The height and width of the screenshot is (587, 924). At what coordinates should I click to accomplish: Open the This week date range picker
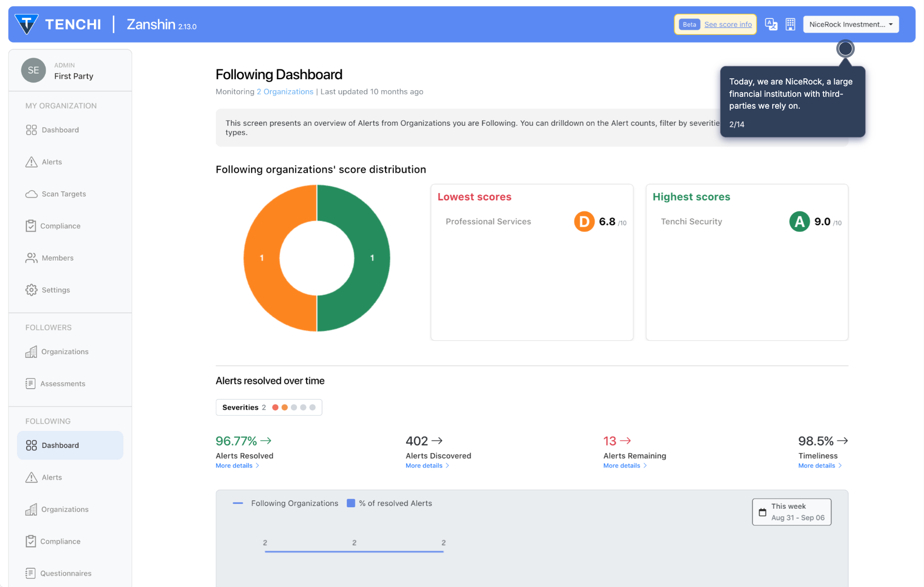[x=791, y=512]
